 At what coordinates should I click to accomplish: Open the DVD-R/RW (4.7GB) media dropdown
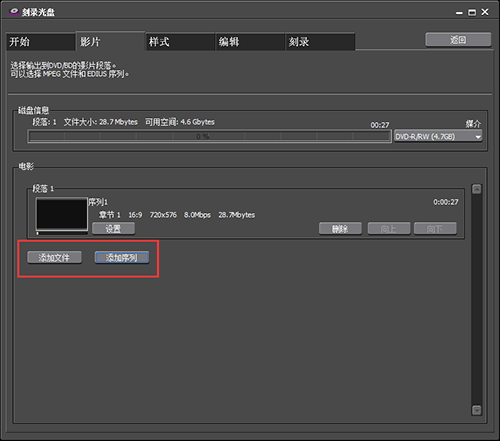click(x=438, y=137)
